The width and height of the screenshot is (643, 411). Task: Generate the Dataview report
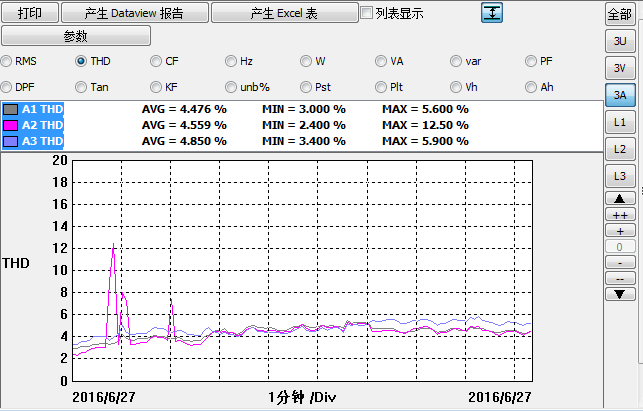coord(135,13)
